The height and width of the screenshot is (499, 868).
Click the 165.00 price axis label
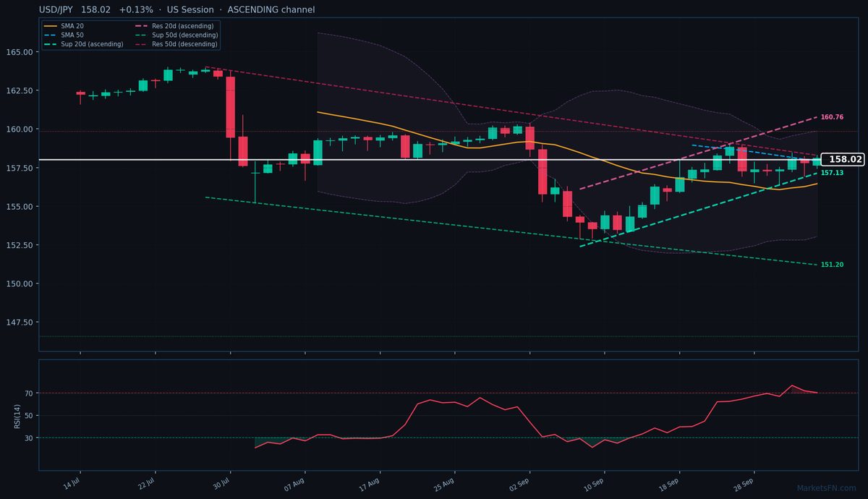point(20,52)
